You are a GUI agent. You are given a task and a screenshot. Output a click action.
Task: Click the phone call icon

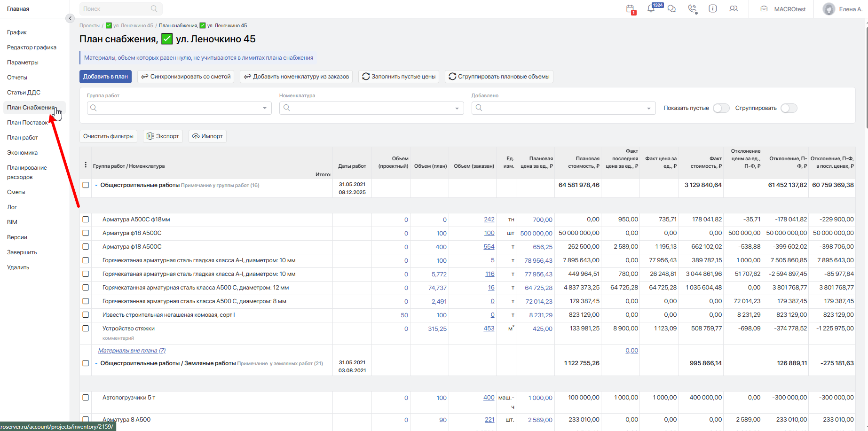coord(692,9)
